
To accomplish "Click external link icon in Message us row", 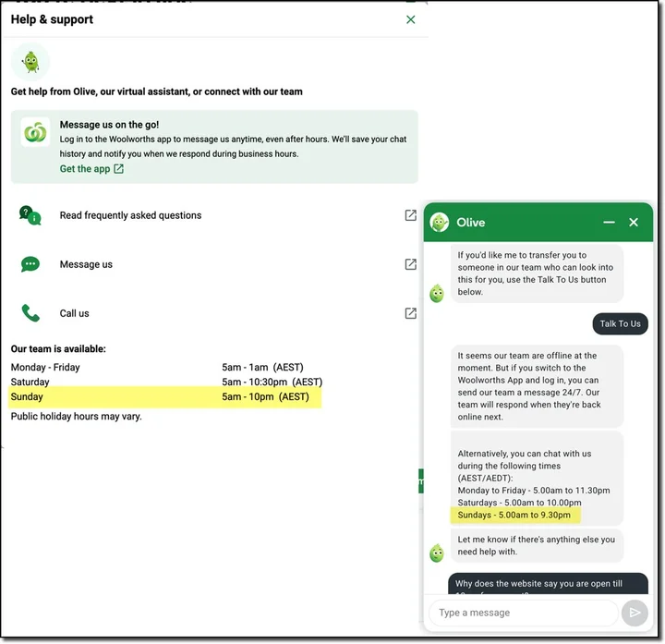I will (411, 264).
